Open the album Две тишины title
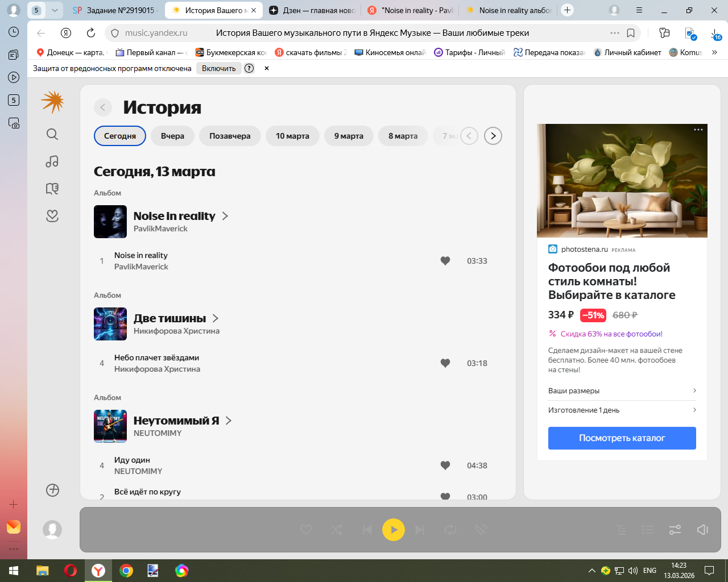 click(x=169, y=318)
